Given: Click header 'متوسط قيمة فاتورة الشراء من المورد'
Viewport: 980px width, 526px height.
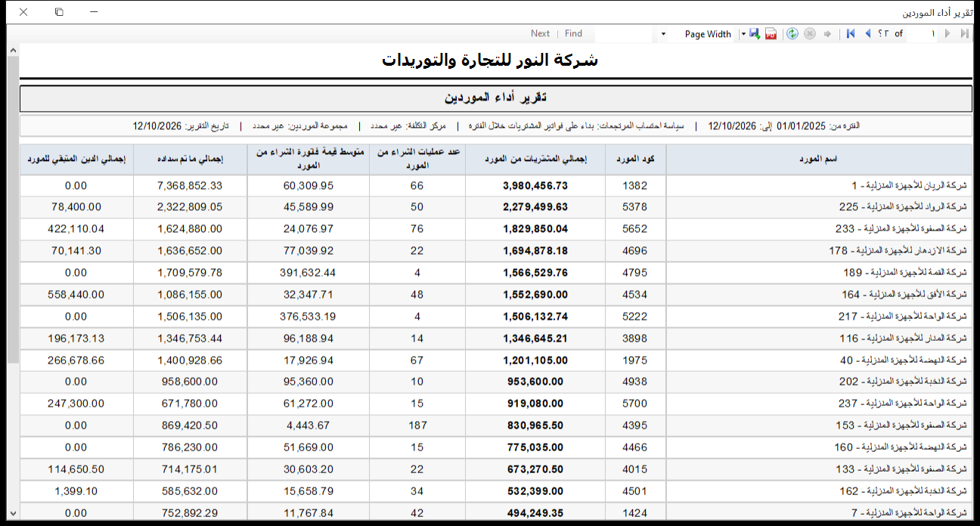Looking at the screenshot, I should [308, 159].
